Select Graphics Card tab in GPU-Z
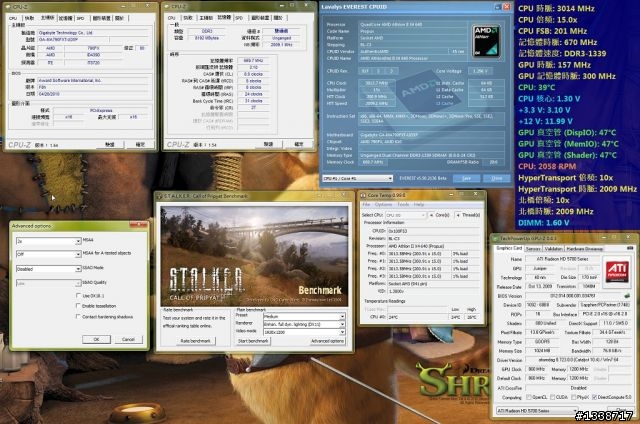This screenshot has width=640, height=424. point(509,248)
